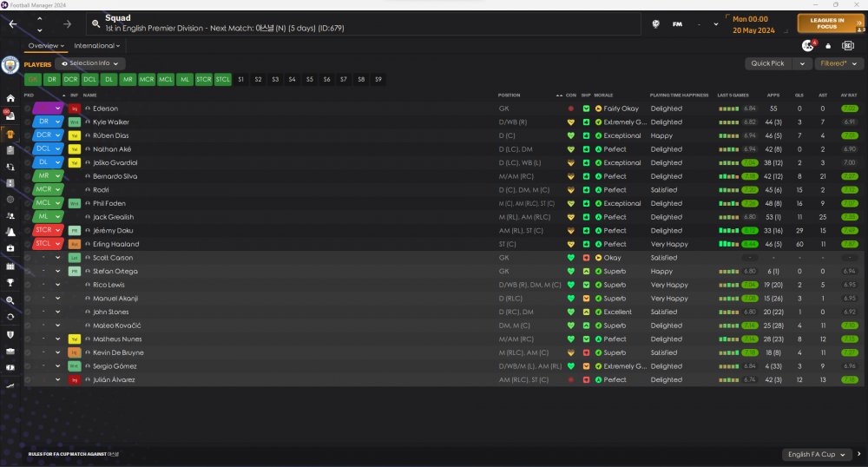
Task: Click Matheus Nunes' yellow Yel badge
Action: pyautogui.click(x=74, y=339)
